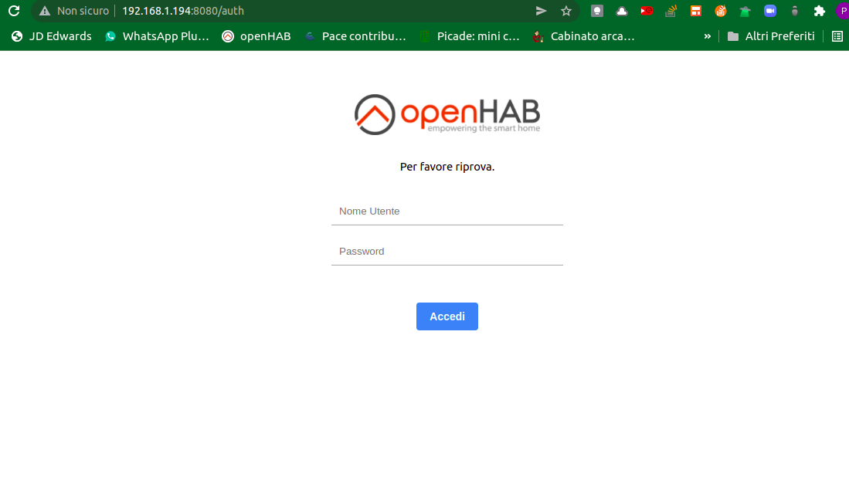Click the Non sicuro security warning icon
This screenshot has height=504, width=849.
(45, 11)
